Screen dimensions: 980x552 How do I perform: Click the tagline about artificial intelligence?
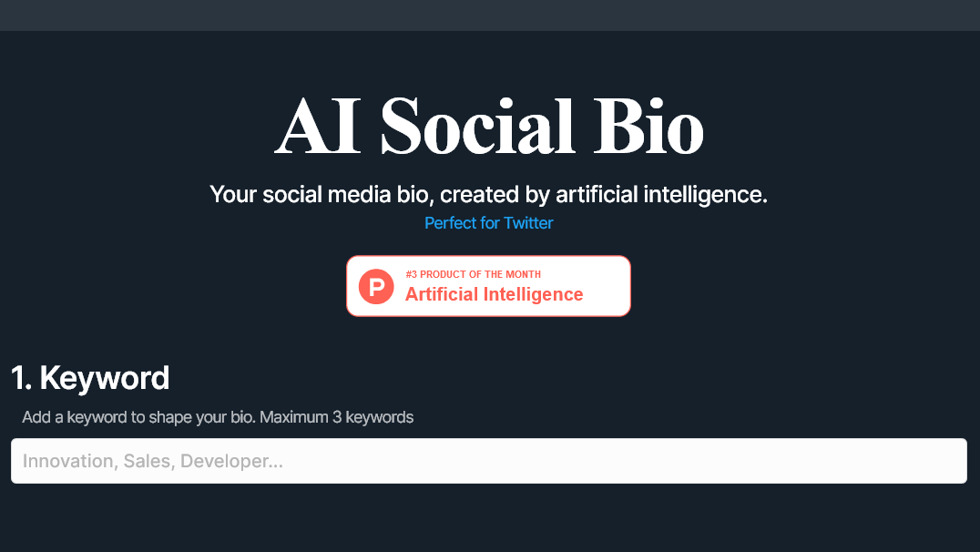(488, 194)
